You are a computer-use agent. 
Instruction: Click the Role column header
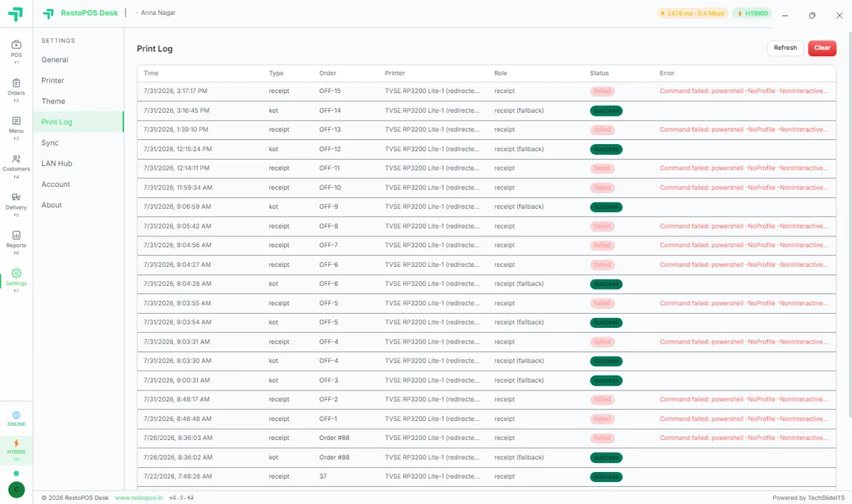click(501, 73)
